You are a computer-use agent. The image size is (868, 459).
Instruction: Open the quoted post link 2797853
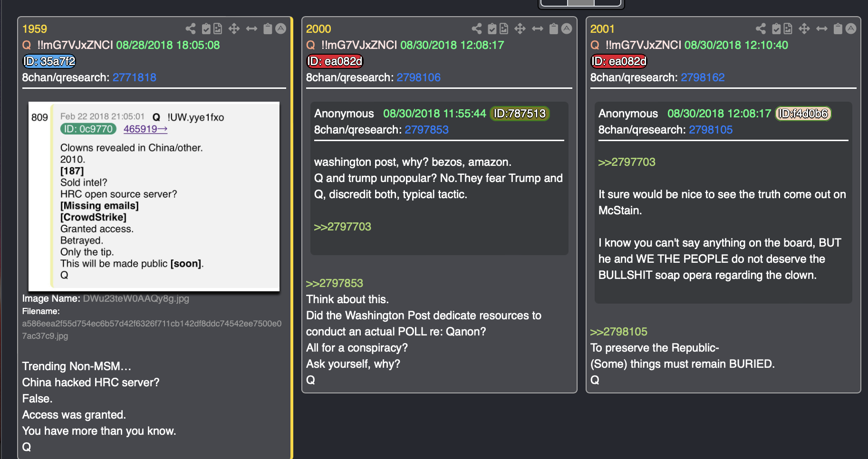[x=427, y=130]
